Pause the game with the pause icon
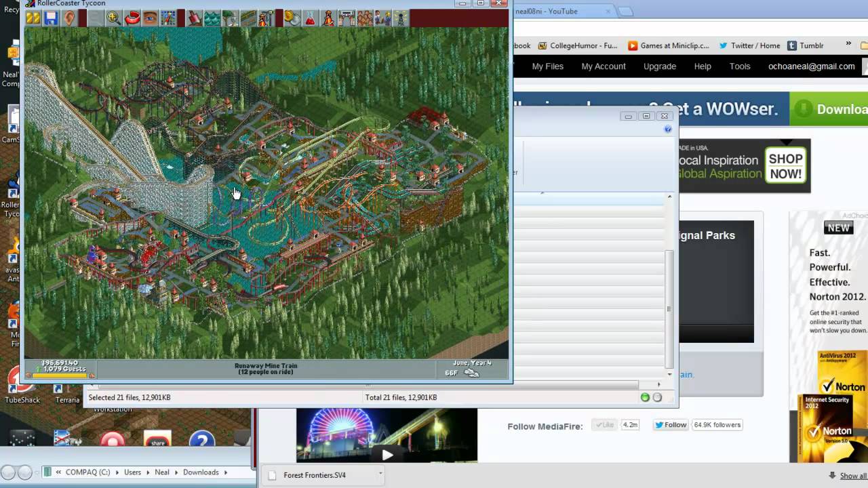 pyautogui.click(x=33, y=18)
